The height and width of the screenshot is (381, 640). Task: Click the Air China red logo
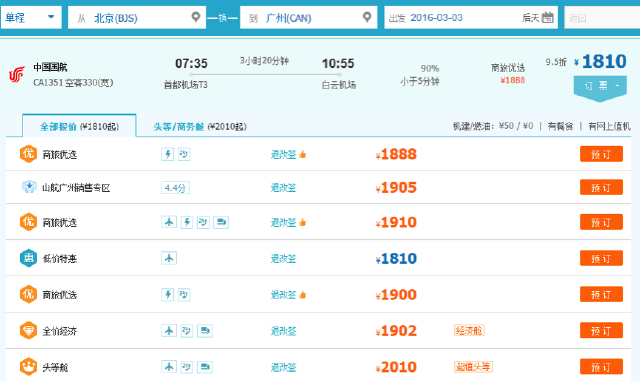point(17,74)
